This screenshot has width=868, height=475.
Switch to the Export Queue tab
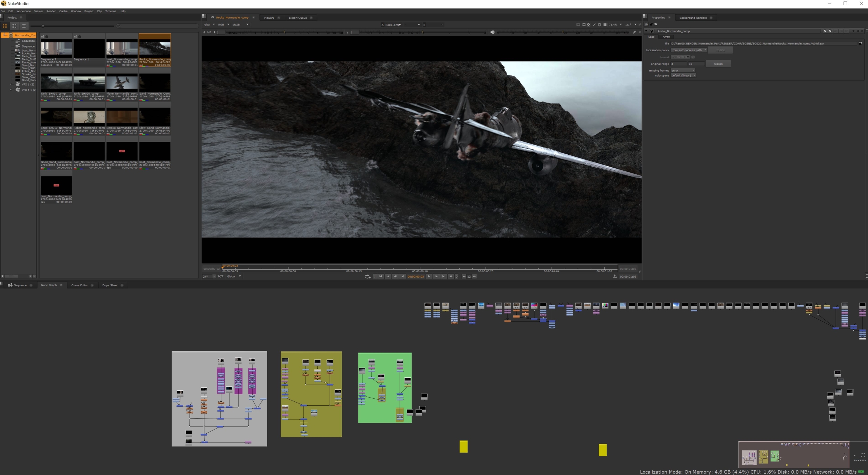(298, 18)
